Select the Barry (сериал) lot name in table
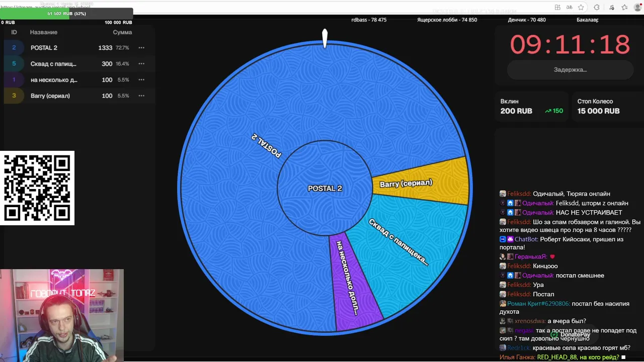644x362 pixels. tap(50, 96)
